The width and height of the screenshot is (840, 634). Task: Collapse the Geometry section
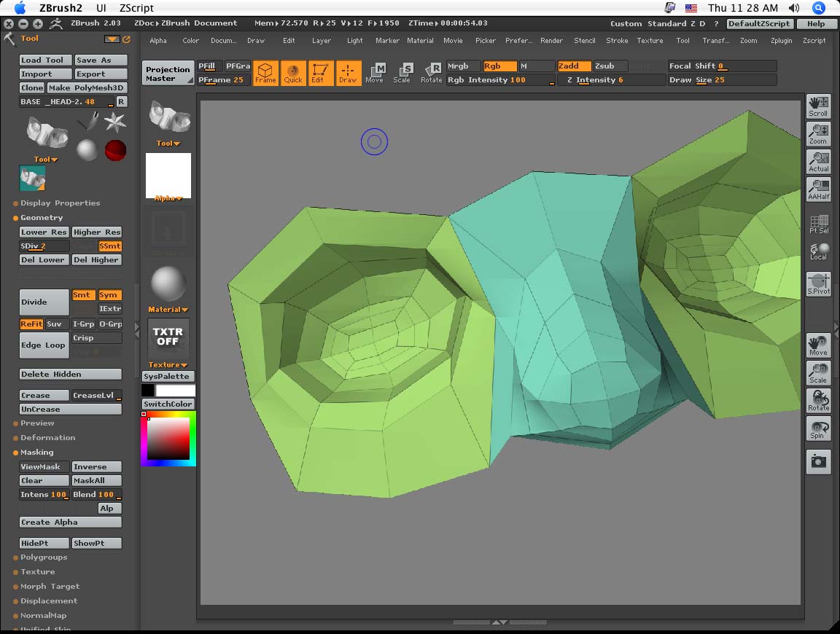pos(42,217)
